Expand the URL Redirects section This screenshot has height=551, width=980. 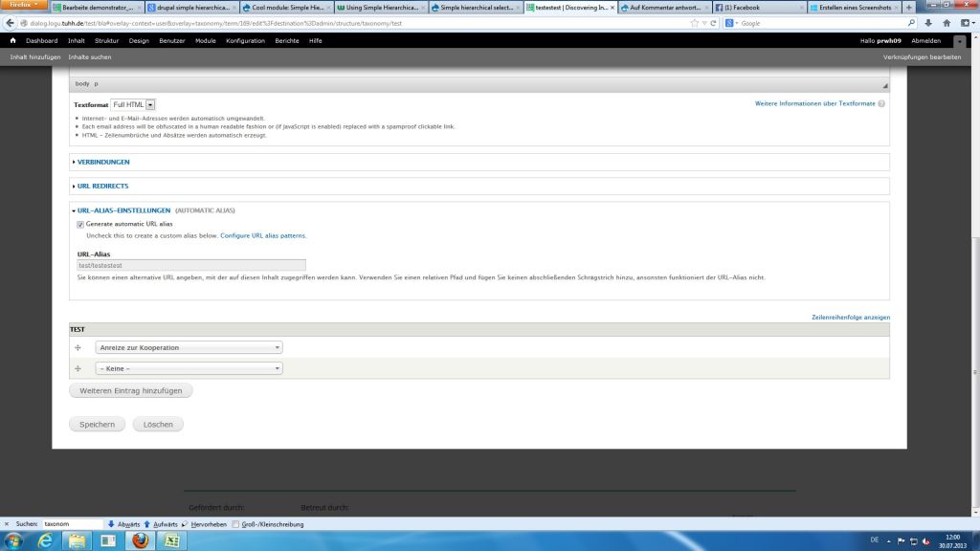[102, 186]
